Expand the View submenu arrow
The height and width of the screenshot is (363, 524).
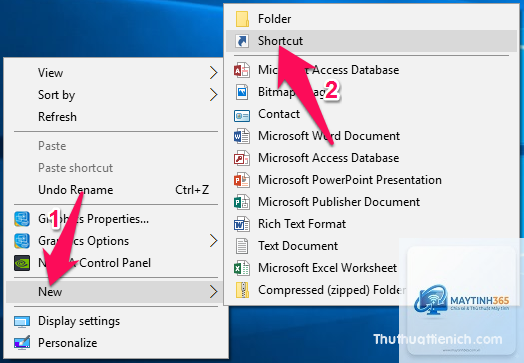[x=214, y=73]
